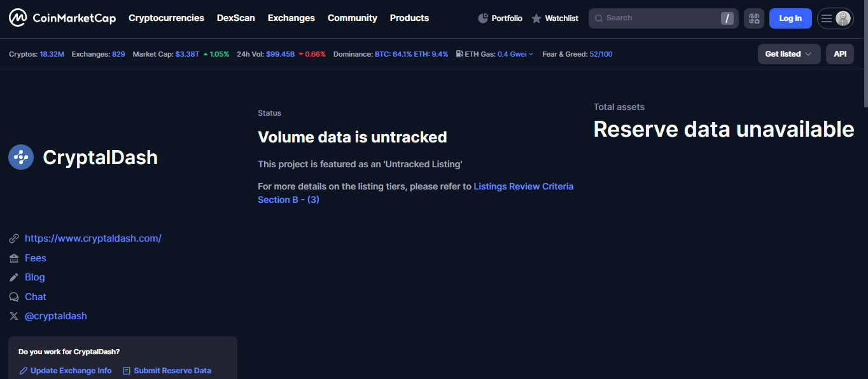Click the Market Cap value $3.38T

[187, 54]
